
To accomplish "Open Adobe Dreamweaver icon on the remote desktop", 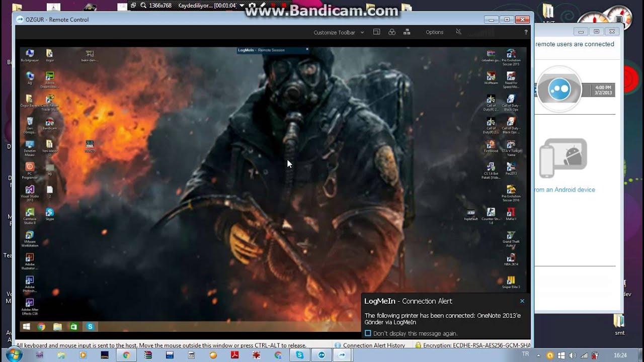I will (x=49, y=80).
